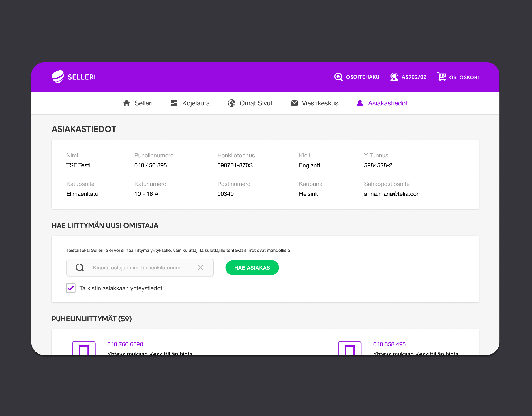
Task: Click the postal code 00340
Action: (226, 194)
